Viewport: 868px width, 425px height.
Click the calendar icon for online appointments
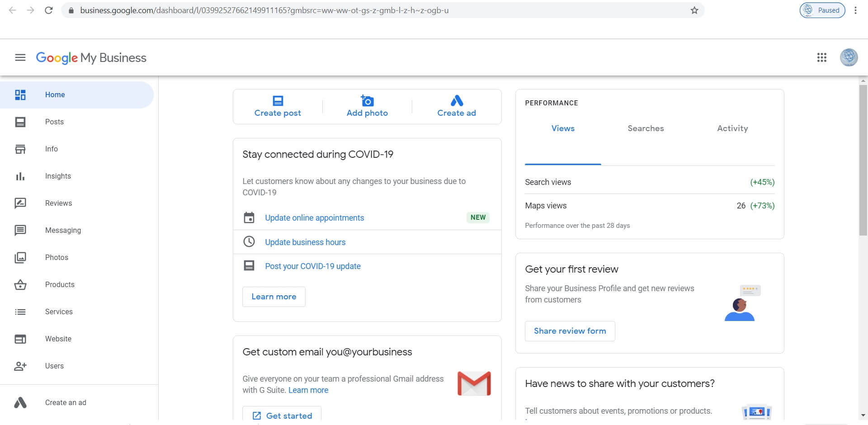(x=249, y=218)
